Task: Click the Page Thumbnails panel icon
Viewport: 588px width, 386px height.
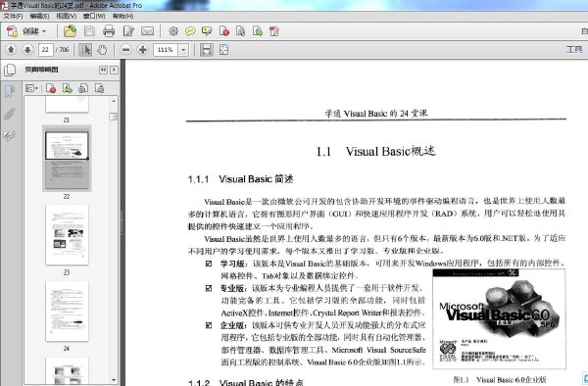Action: tap(10, 70)
